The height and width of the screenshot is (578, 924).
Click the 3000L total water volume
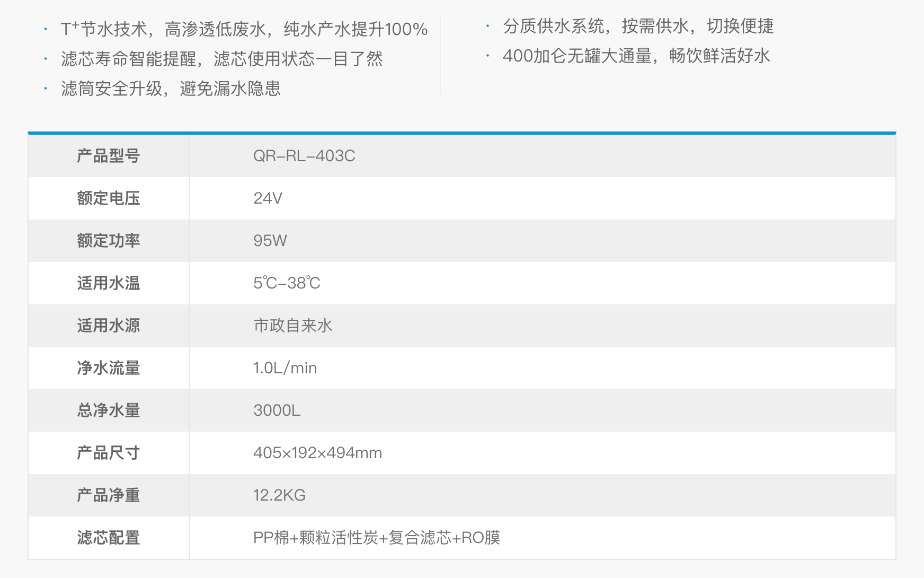pos(277,410)
